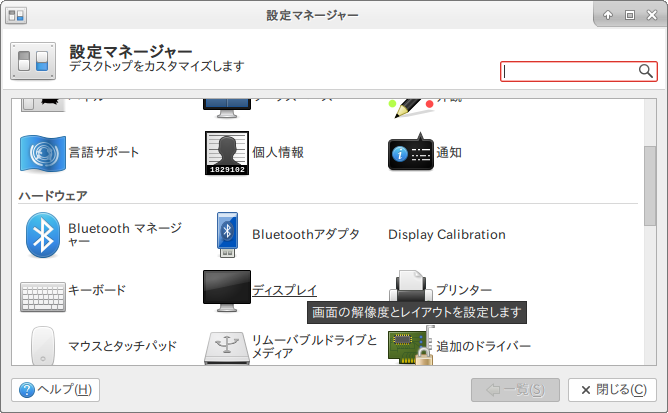Open the プリンター printer icon
This screenshot has height=413, width=668.
pos(411,286)
